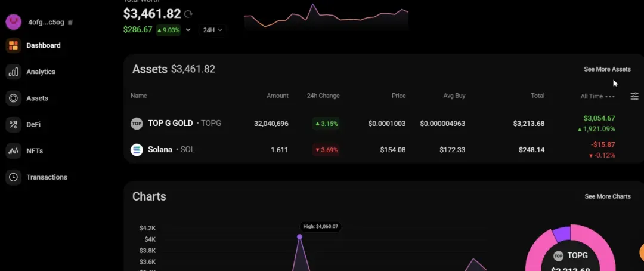
Task: Click the Transactions clock icon
Action: (x=14, y=177)
